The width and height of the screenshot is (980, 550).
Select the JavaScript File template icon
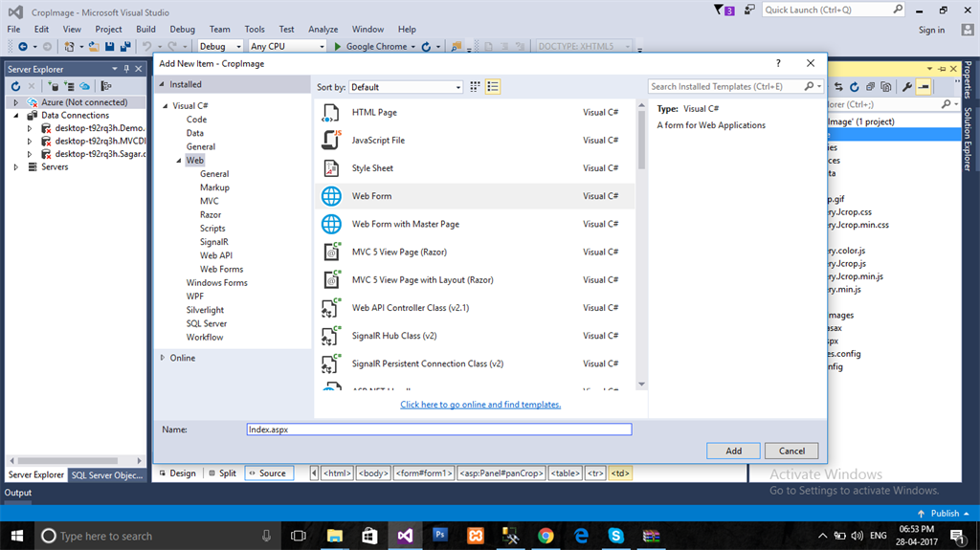(x=331, y=141)
